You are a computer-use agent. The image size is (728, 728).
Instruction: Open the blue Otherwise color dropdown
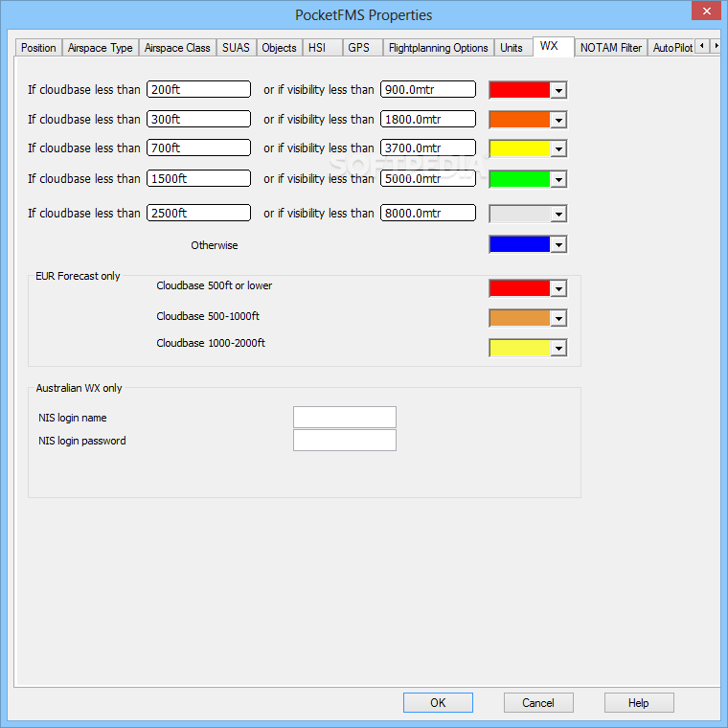tap(558, 244)
